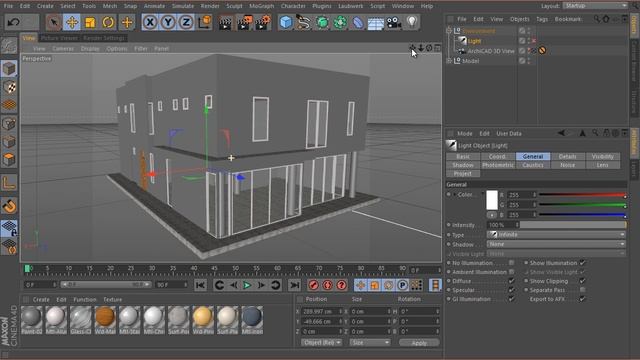640x360 pixels.
Task: Select the Live Selection arrow tool
Action: [54, 22]
